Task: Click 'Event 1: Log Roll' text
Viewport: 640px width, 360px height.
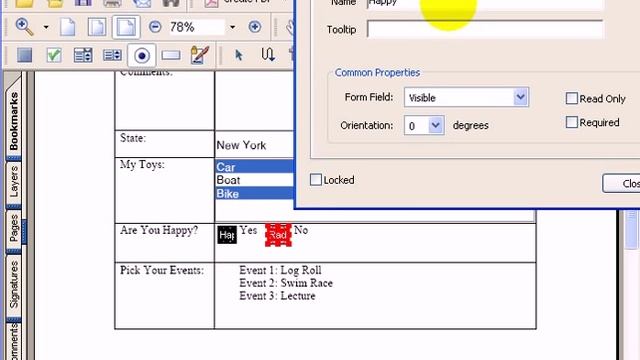Action: point(280,270)
